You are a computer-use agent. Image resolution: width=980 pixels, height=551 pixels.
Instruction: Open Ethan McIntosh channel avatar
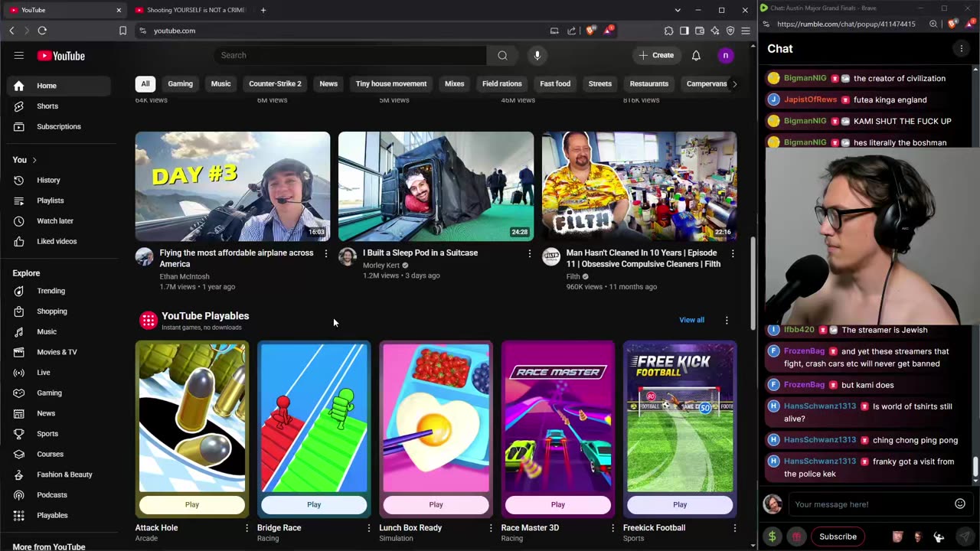pos(144,256)
